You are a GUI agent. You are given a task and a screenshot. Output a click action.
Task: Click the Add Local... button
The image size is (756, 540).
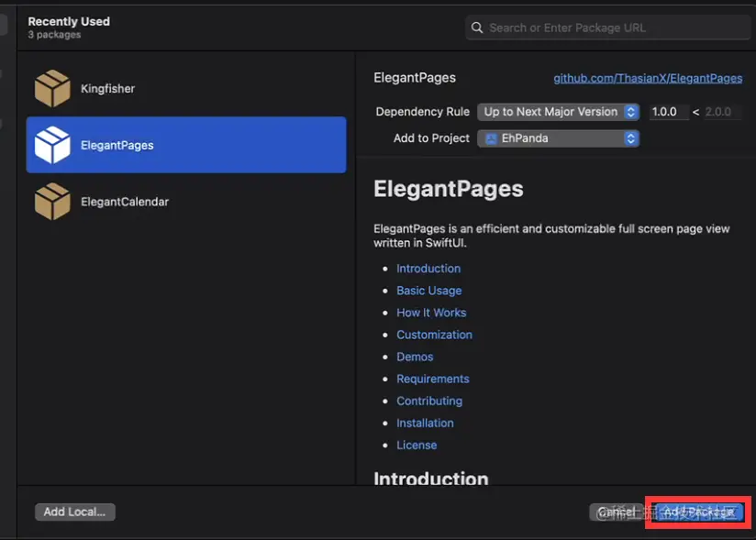(x=74, y=512)
